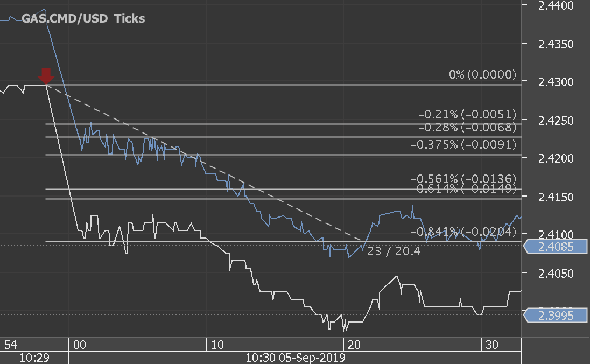Click the -0.375% (-0.0091) level label

(463, 144)
